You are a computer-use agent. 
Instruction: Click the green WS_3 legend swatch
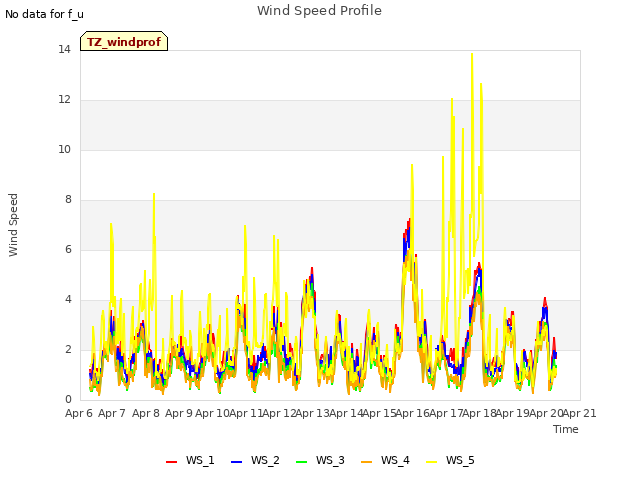[302, 462]
